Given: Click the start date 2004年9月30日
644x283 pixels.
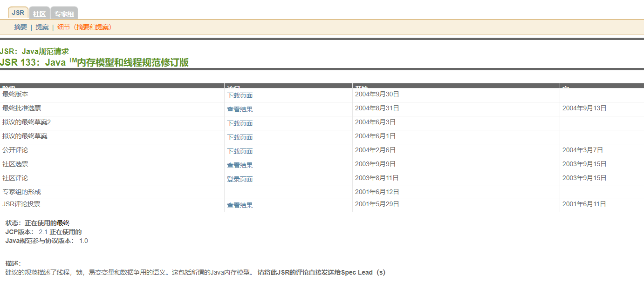Looking at the screenshot, I should tap(377, 94).
